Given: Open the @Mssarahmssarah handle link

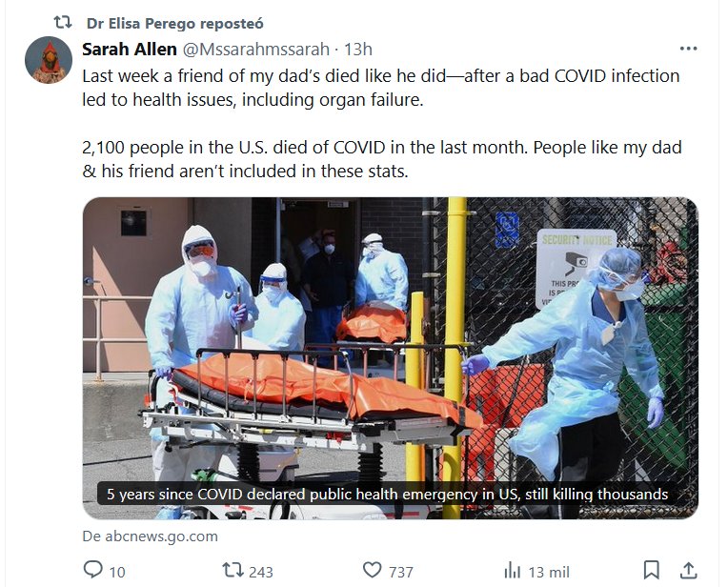Looking at the screenshot, I should [x=255, y=50].
